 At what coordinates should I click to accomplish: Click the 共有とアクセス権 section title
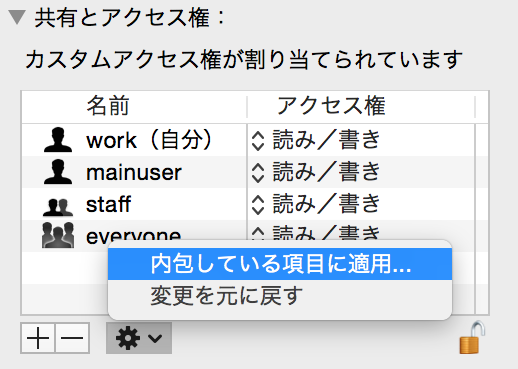click(x=130, y=18)
